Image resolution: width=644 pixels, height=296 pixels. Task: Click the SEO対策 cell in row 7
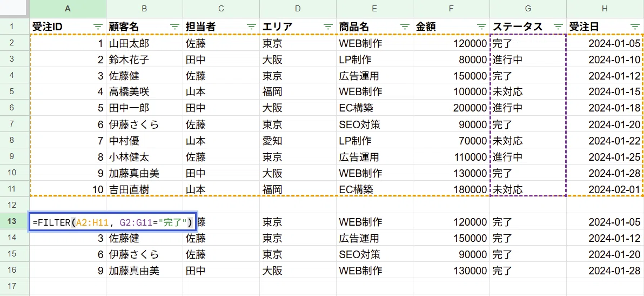[374, 124]
